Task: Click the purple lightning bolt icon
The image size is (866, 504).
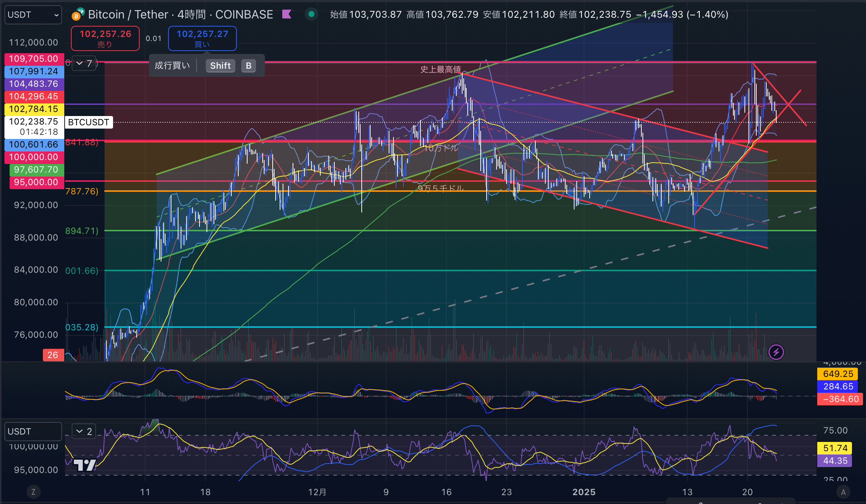Action: (x=776, y=352)
